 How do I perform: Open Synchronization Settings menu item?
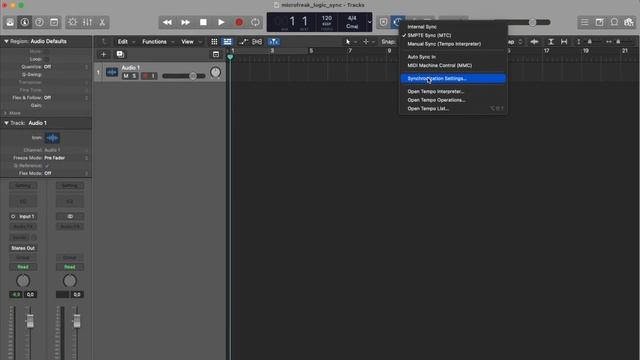(453, 78)
